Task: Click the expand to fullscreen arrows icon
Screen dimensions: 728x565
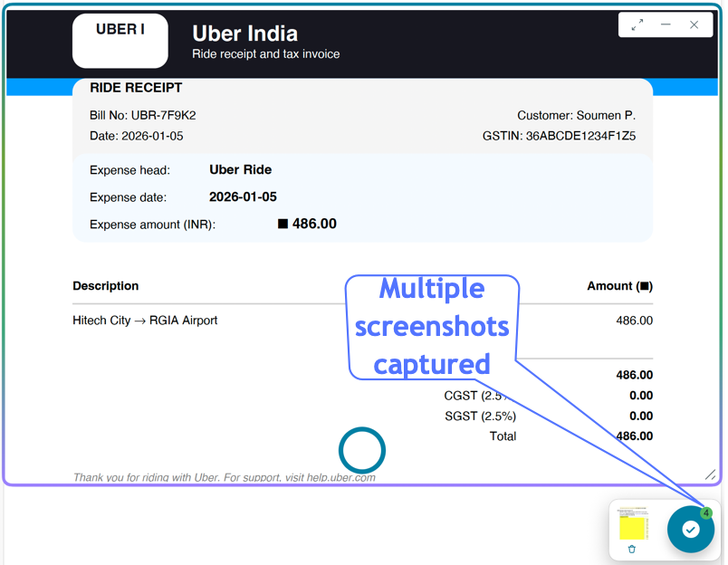Action: point(637,24)
